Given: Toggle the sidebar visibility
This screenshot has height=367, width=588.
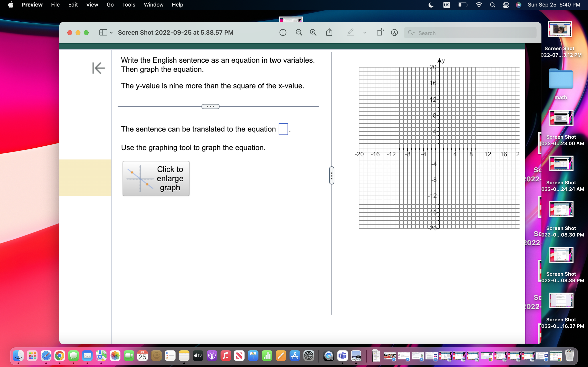Looking at the screenshot, I should [x=104, y=32].
